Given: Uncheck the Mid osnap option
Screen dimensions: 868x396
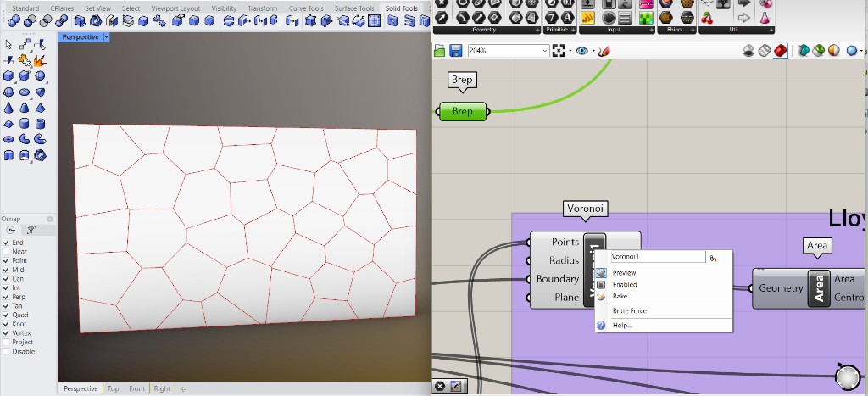Looking at the screenshot, I should 6,270.
